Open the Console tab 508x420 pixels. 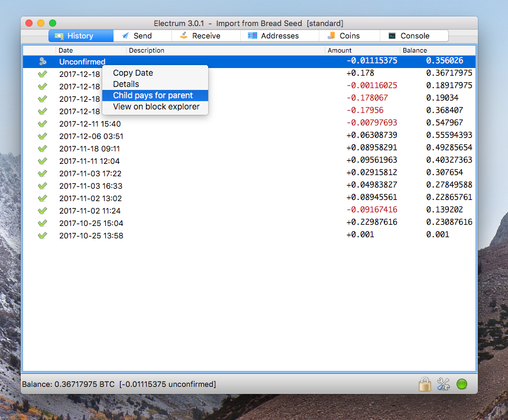click(x=415, y=35)
